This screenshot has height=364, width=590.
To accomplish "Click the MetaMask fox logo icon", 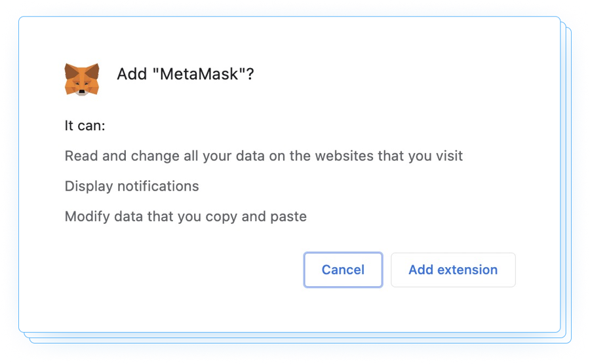I will click(81, 79).
